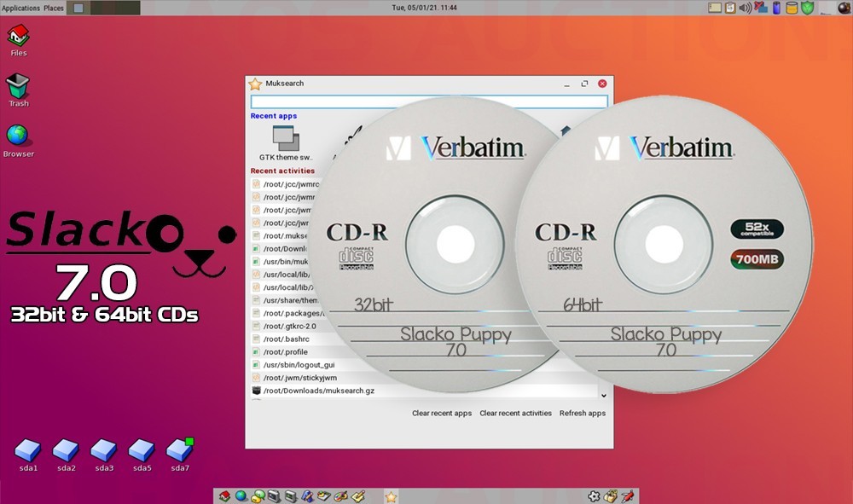
Task: Click the date and time clock
Action: pos(424,8)
